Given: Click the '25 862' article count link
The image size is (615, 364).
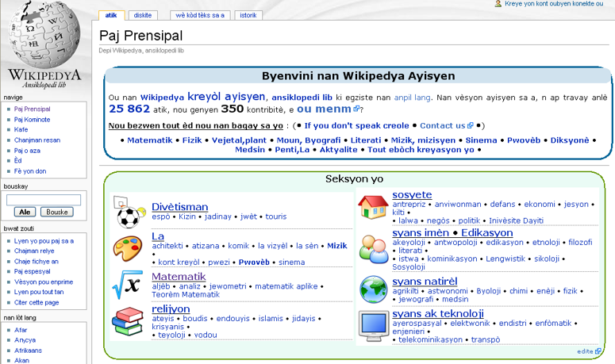Looking at the screenshot, I should [x=129, y=109].
